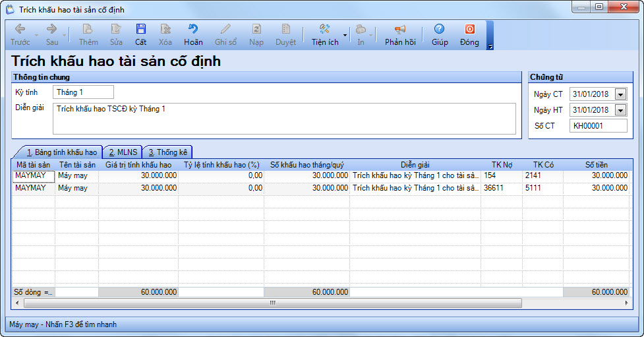Viewport: 644px width, 337px height.
Task: Click horizontal scrollbar thumb in grid
Action: click(273, 303)
